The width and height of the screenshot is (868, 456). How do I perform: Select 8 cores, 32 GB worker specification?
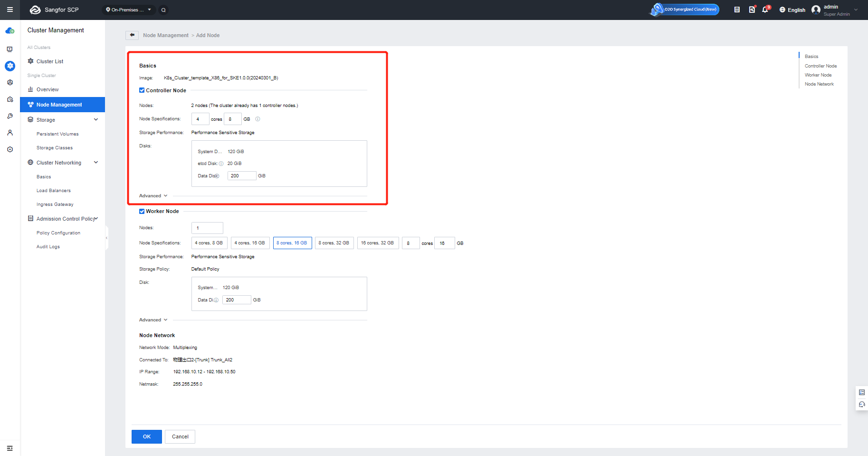point(334,243)
